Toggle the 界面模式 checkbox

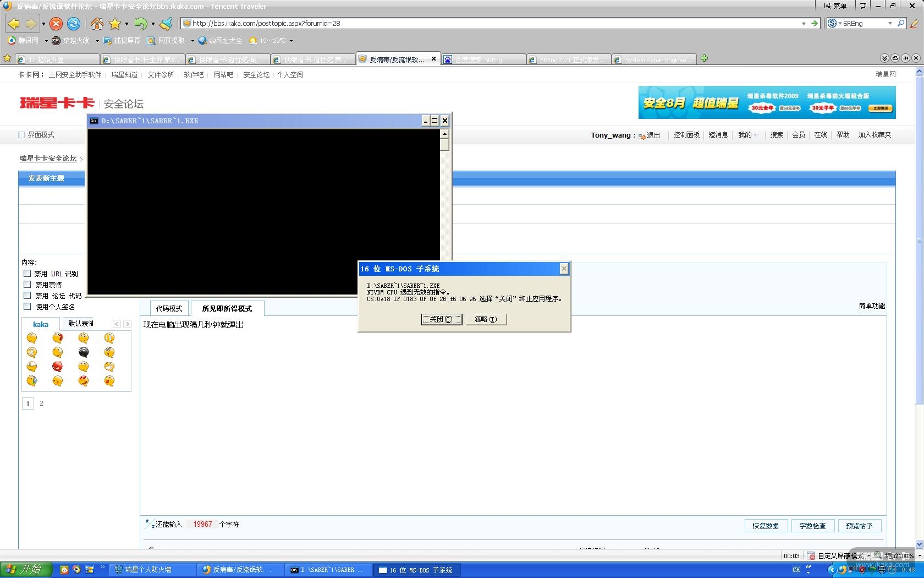point(21,134)
